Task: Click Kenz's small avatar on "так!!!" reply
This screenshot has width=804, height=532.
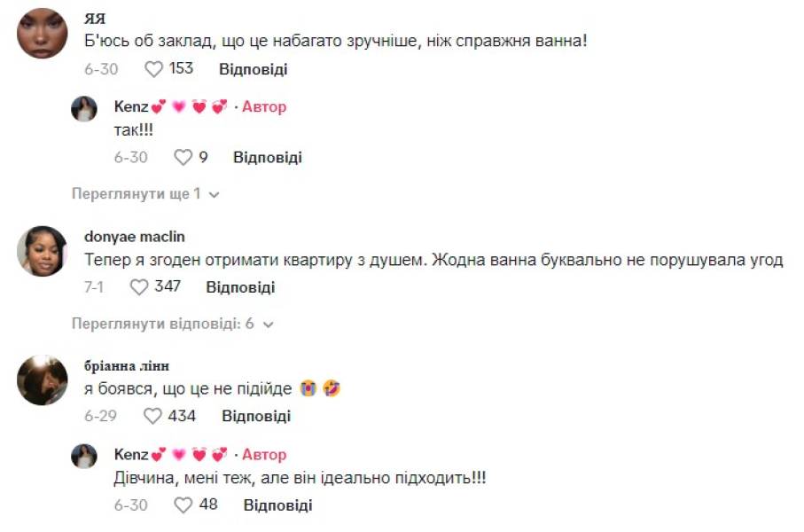Action: pyautogui.click(x=84, y=109)
